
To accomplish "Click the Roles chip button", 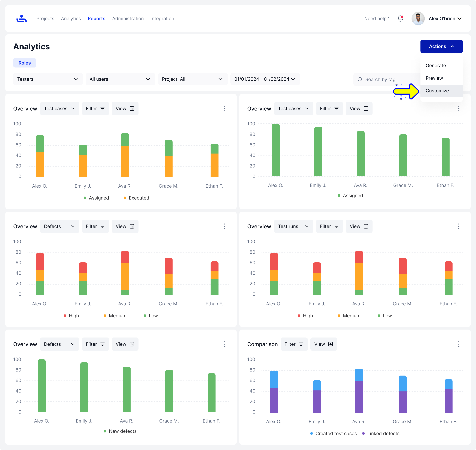I will (x=25, y=63).
